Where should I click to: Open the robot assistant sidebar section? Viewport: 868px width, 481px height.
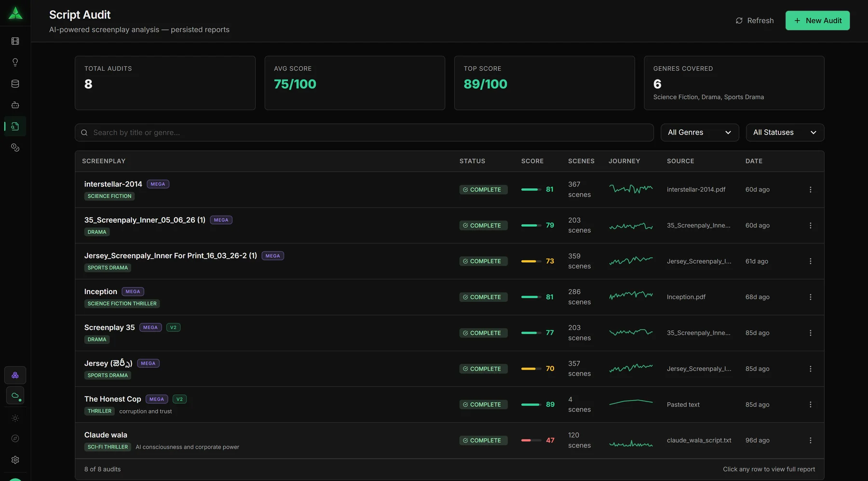(15, 105)
